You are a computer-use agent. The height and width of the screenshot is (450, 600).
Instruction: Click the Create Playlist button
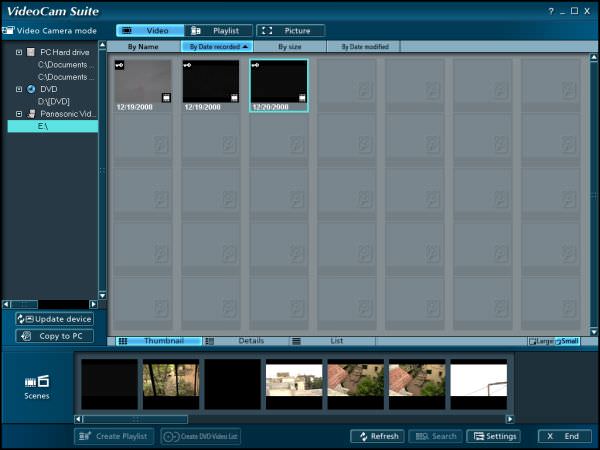(x=114, y=436)
